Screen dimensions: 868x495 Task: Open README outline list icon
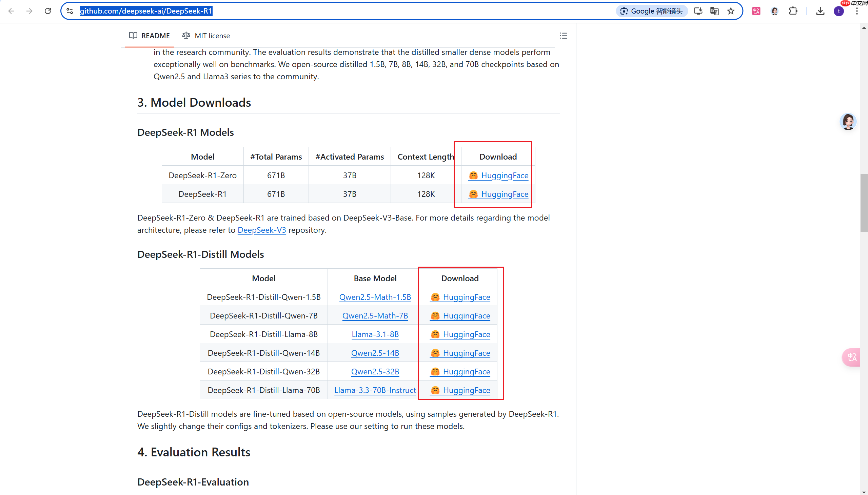563,36
